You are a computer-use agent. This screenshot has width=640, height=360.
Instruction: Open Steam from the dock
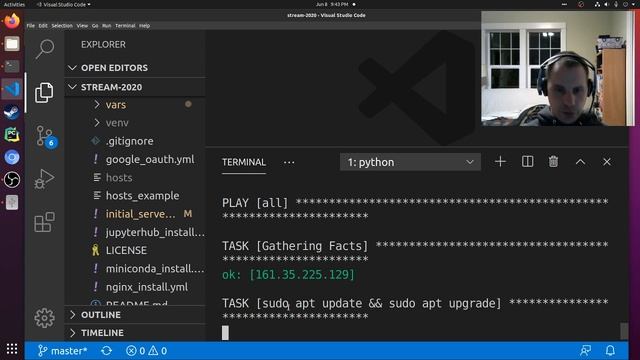[x=12, y=112]
